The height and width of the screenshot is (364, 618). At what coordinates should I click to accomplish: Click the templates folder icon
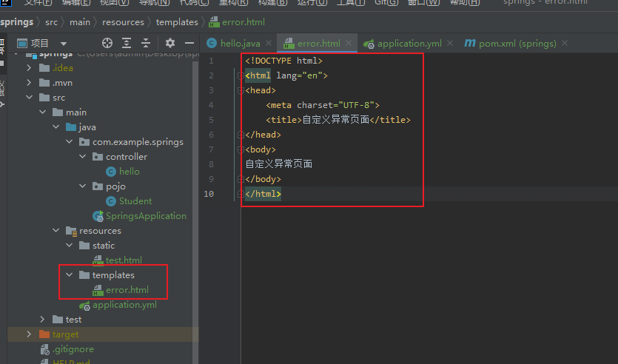coord(84,275)
